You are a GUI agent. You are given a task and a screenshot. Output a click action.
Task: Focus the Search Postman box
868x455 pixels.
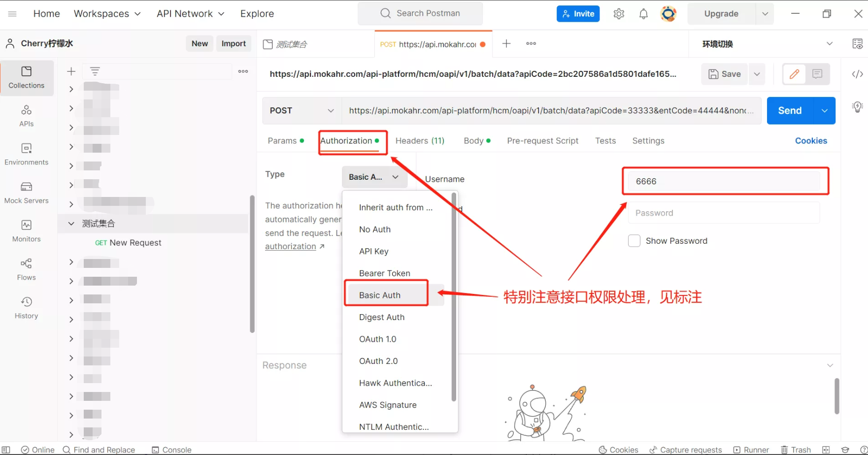point(420,13)
